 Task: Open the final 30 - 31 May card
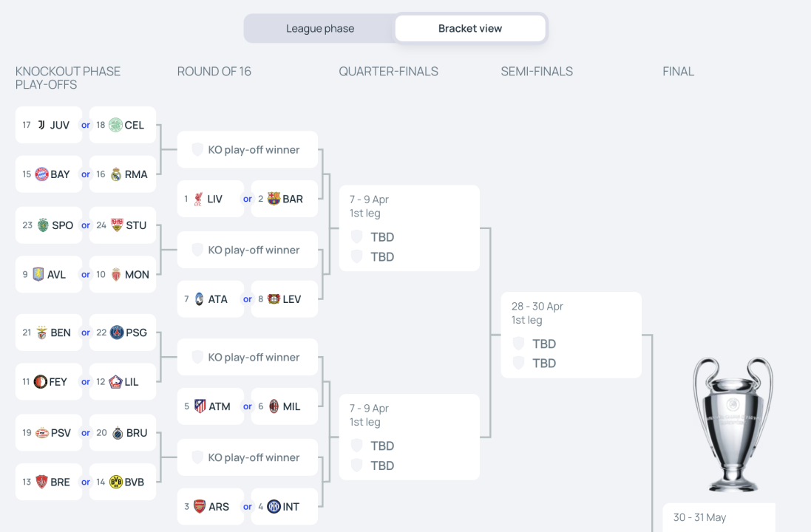pyautogui.click(x=719, y=517)
